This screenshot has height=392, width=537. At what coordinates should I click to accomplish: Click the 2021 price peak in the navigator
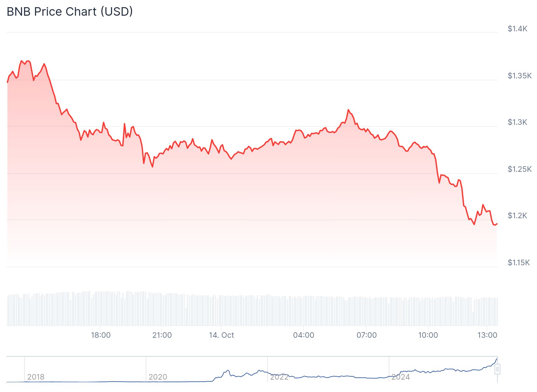click(228, 370)
